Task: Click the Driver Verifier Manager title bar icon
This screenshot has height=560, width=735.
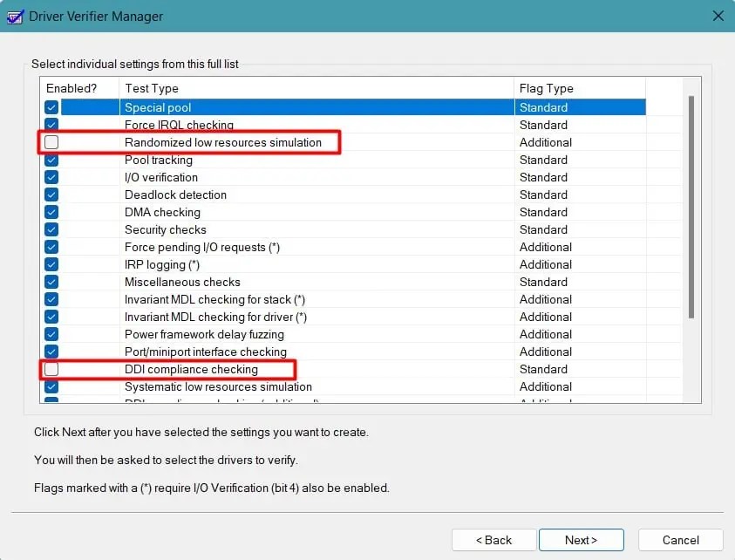Action: point(14,16)
